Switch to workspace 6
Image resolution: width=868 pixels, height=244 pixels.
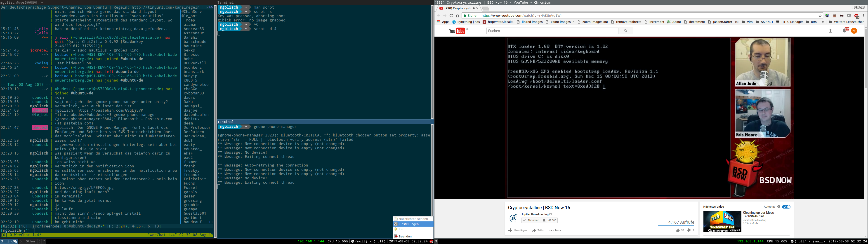(x=39, y=241)
